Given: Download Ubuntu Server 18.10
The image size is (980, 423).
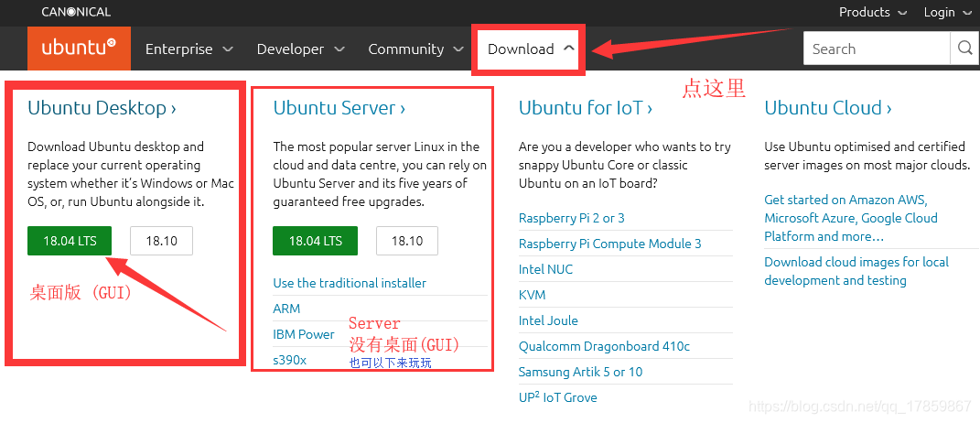Looking at the screenshot, I should click(407, 241).
